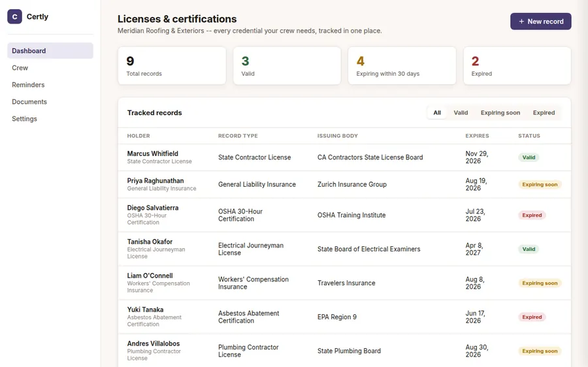Screen dimensions: 588x367
Task: Click Expired badge for Diego Salvatierra
Action: (532, 215)
